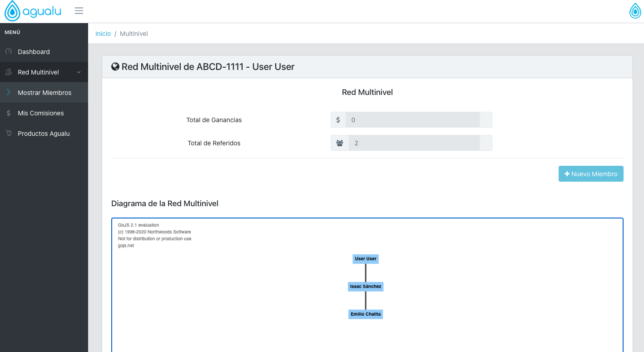Click the Mostrar Miembros arrow icon

tap(9, 93)
